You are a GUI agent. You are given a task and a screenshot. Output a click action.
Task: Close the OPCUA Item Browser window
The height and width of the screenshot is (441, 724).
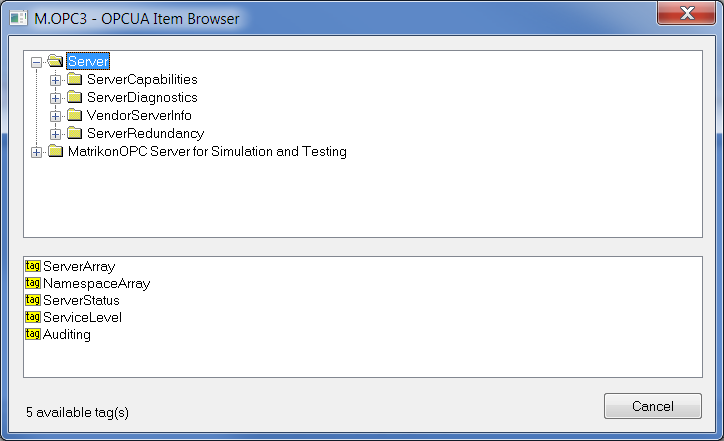click(x=689, y=14)
